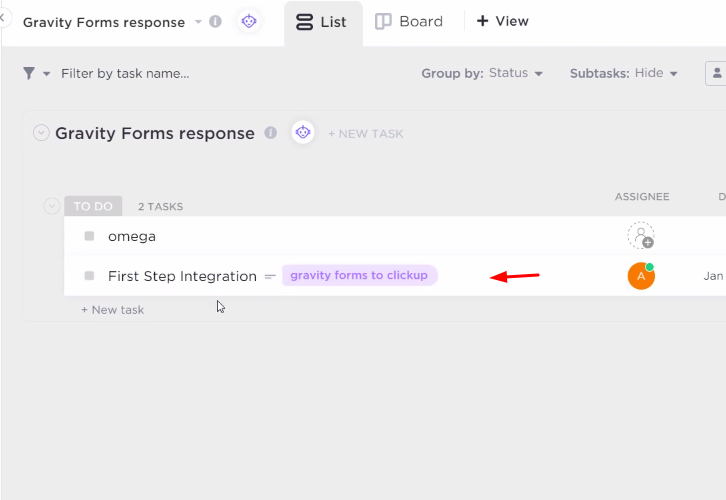Click description icon next to First Step Integration
Viewport: 726px width, 500px height.
pos(270,276)
